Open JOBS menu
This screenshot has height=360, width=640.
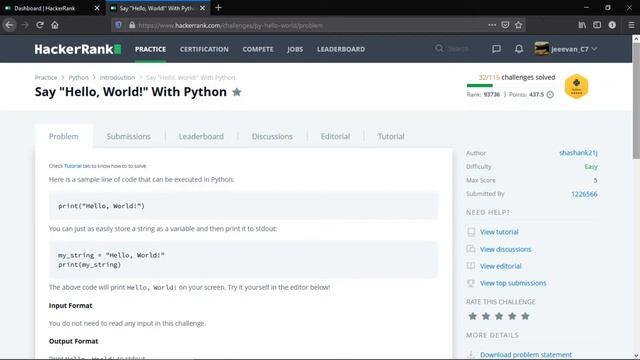(x=295, y=49)
